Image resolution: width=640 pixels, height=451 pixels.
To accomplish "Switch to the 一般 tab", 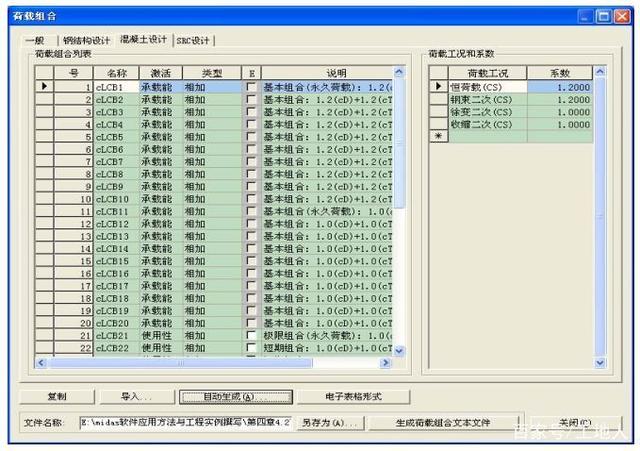I will tap(35, 40).
